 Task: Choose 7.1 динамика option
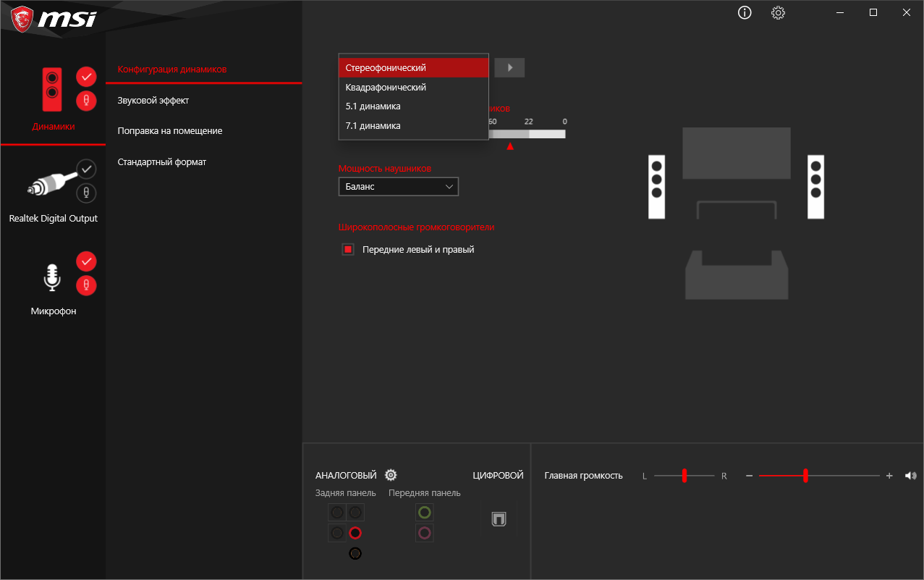click(x=413, y=126)
